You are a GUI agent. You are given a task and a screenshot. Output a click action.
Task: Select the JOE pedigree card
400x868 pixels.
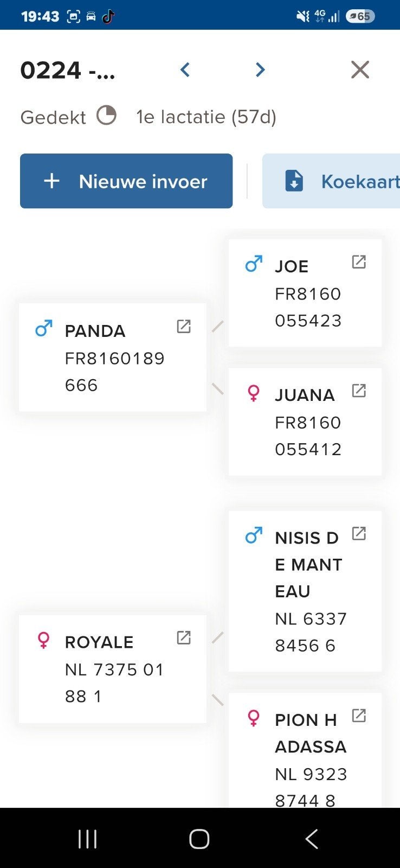pos(305,293)
